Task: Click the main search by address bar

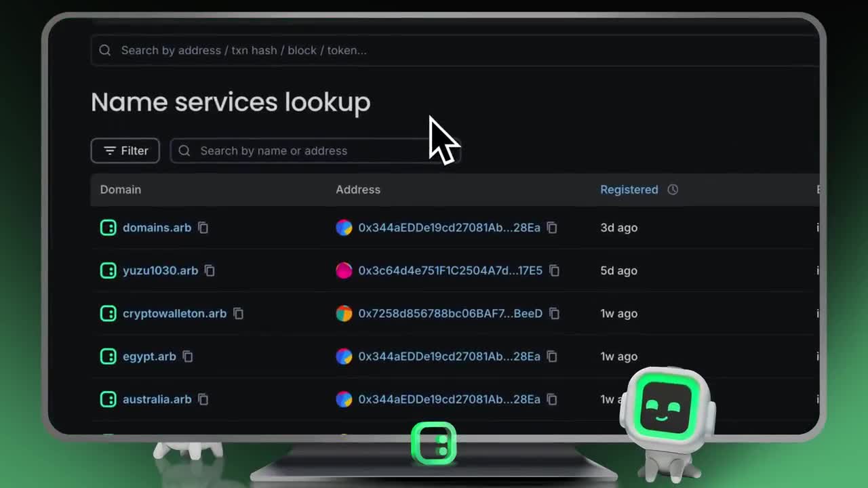Action: tap(339, 50)
